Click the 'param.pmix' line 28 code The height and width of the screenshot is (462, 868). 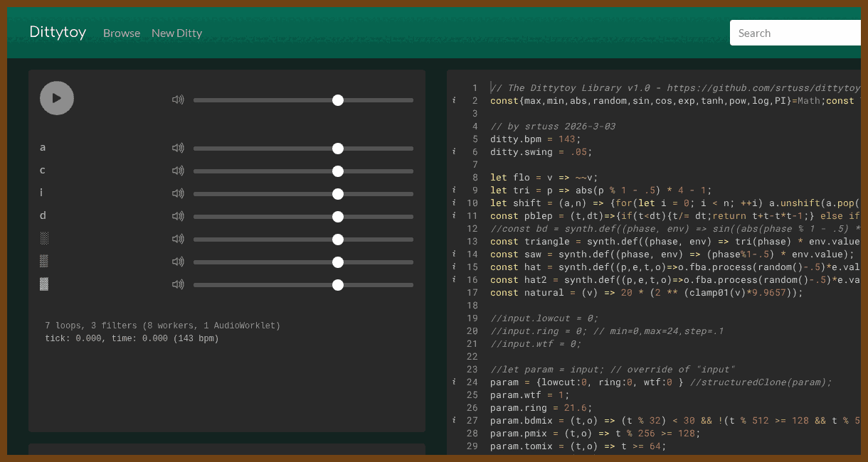point(596,434)
